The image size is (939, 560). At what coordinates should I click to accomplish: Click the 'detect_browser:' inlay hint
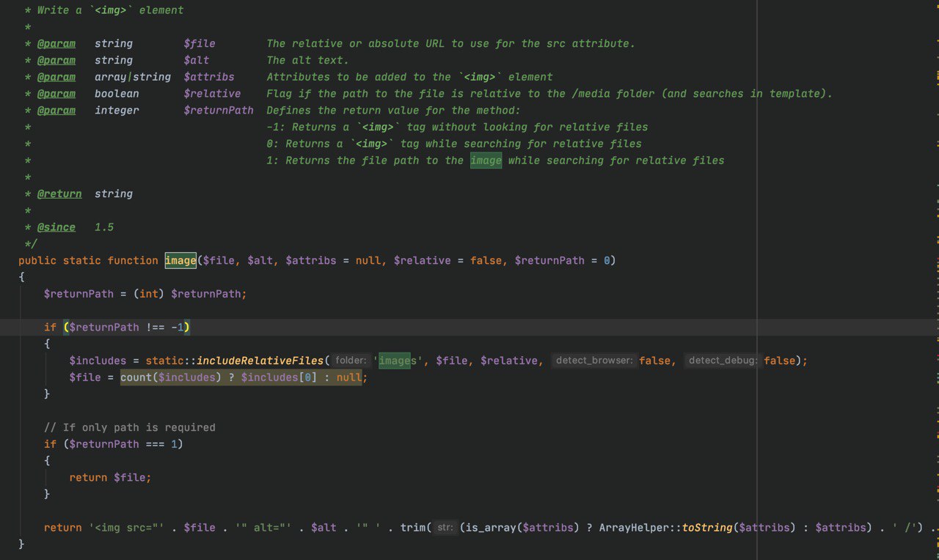click(x=594, y=361)
